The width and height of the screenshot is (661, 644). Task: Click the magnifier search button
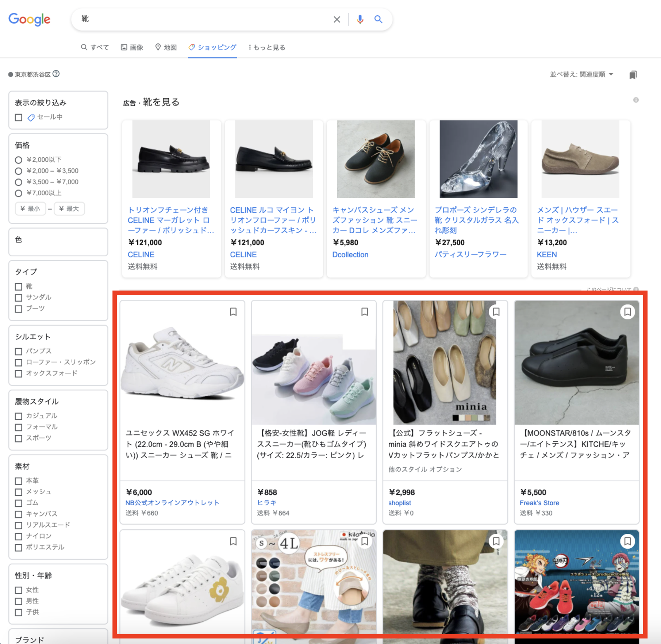tap(378, 19)
